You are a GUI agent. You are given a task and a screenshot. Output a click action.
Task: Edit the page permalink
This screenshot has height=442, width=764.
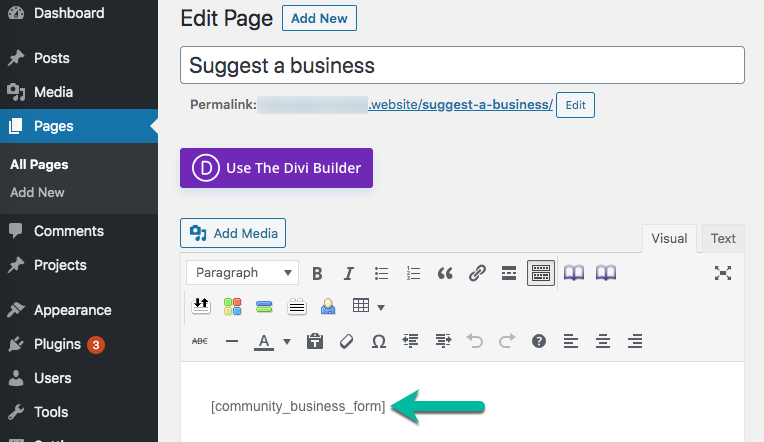[575, 105]
